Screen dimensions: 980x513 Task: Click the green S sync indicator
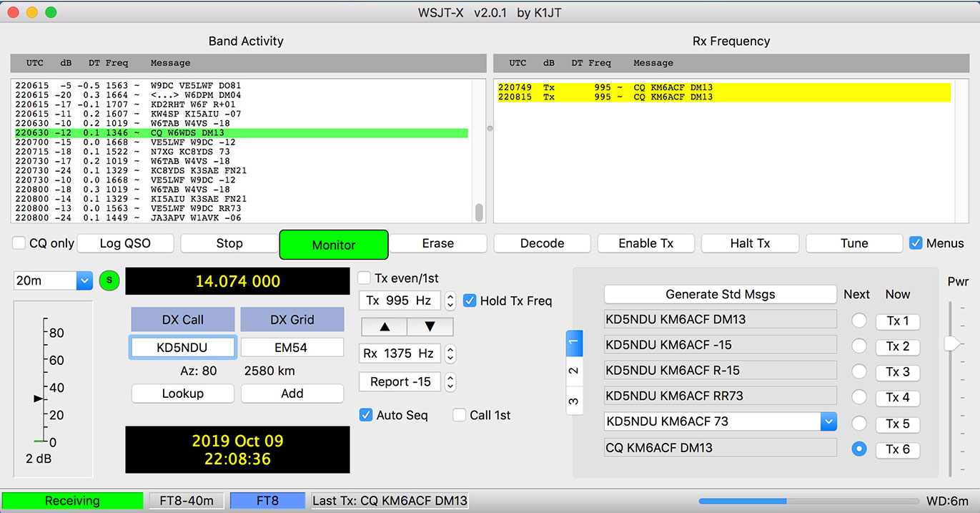(109, 280)
